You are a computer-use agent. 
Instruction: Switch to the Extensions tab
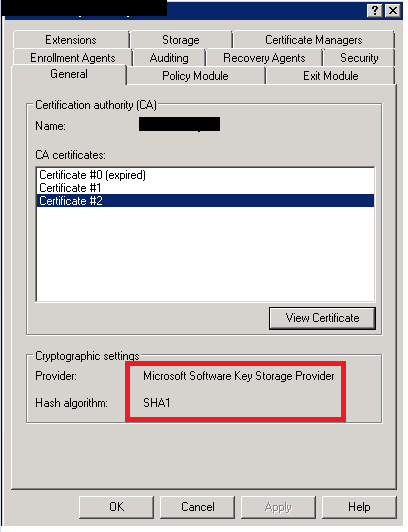(x=71, y=40)
